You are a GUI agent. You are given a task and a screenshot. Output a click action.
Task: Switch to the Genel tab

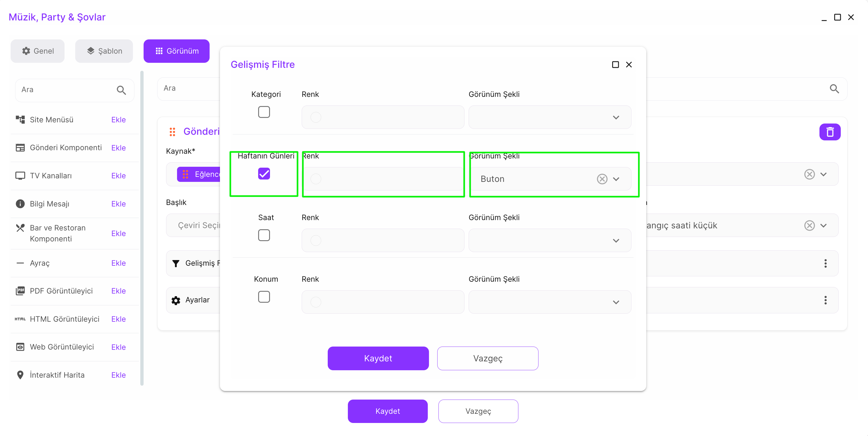38,51
